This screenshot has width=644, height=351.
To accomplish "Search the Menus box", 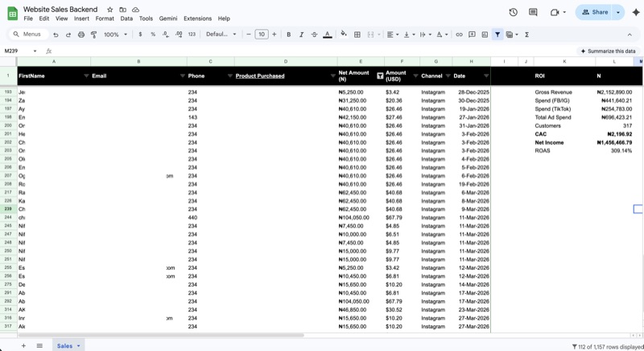I will (28, 35).
